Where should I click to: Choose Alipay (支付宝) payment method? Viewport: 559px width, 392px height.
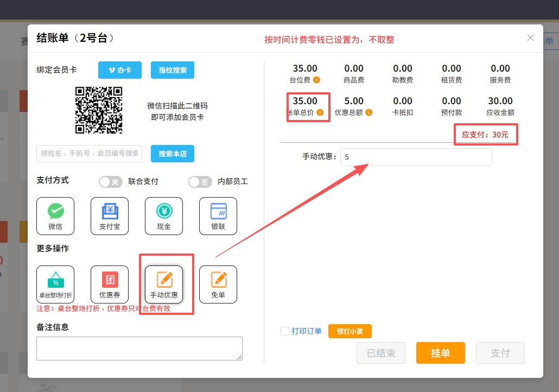110,216
